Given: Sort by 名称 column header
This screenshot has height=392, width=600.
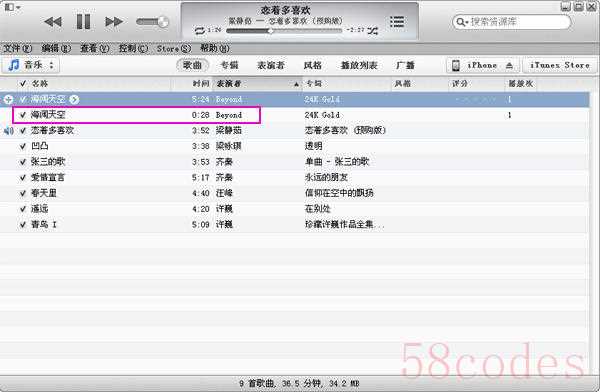Looking at the screenshot, I should (40, 83).
